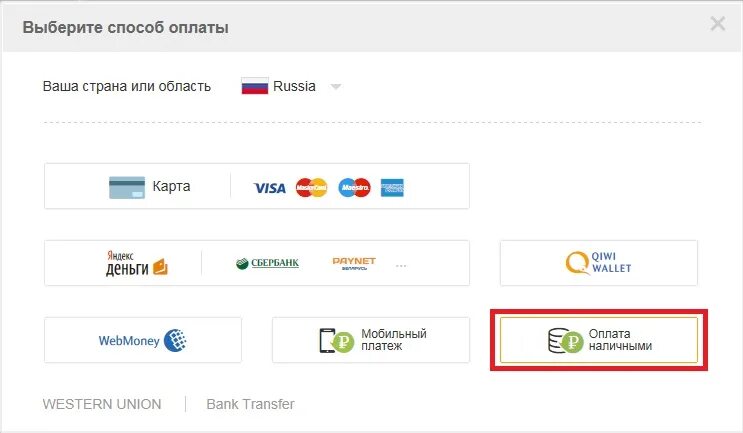Image resolution: width=743 pixels, height=433 pixels.
Task: Select Оплата наличными cash payment
Action: [x=599, y=340]
